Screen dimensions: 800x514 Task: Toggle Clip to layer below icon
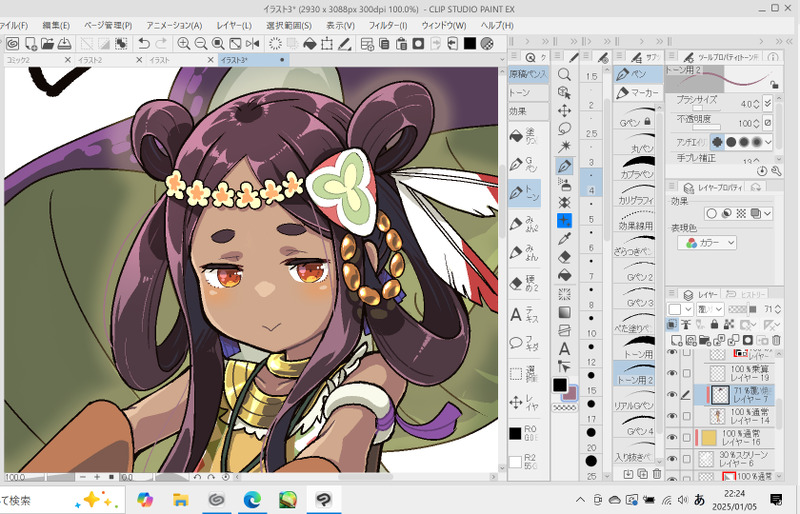click(672, 324)
